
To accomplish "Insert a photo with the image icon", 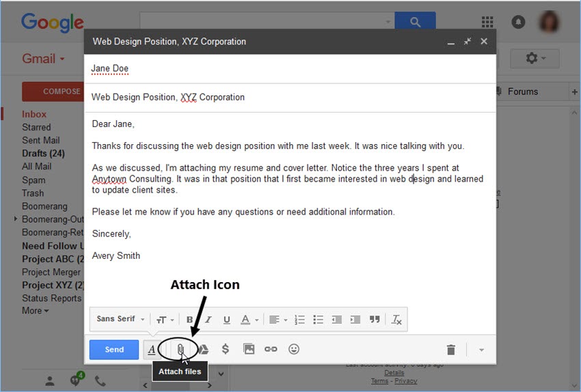I will coord(249,349).
